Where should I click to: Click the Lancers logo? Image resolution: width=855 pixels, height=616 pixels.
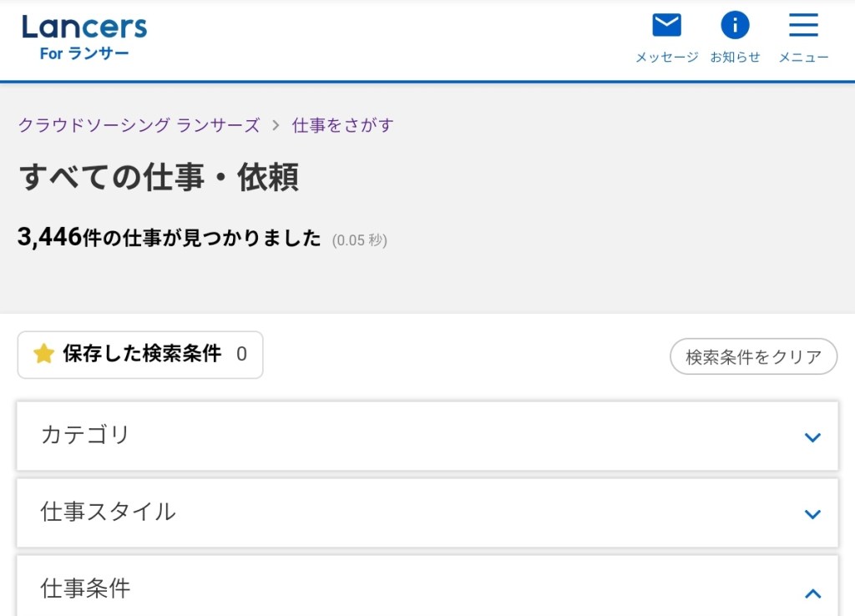[84, 28]
